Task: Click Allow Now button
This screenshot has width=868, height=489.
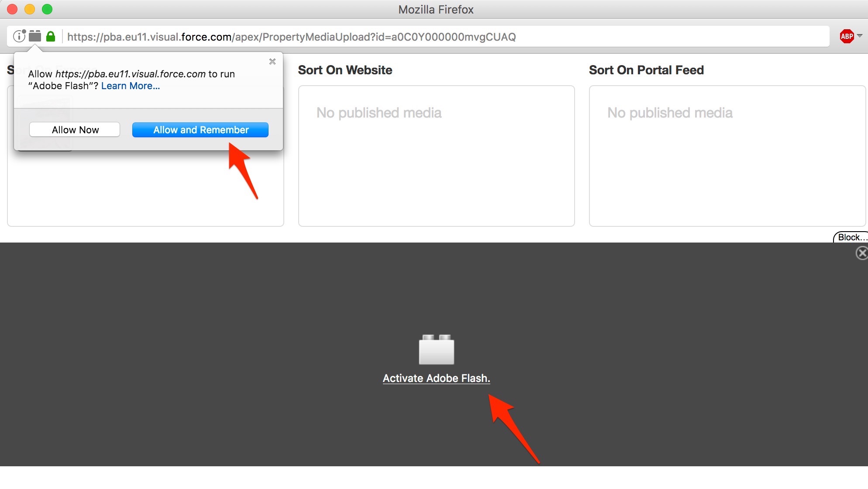Action: tap(75, 129)
